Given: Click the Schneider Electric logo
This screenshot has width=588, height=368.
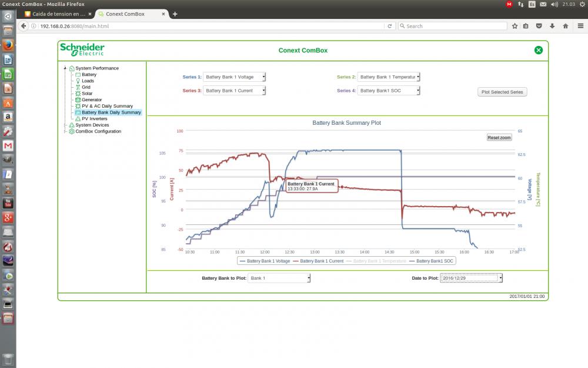Looking at the screenshot, I should [82, 49].
